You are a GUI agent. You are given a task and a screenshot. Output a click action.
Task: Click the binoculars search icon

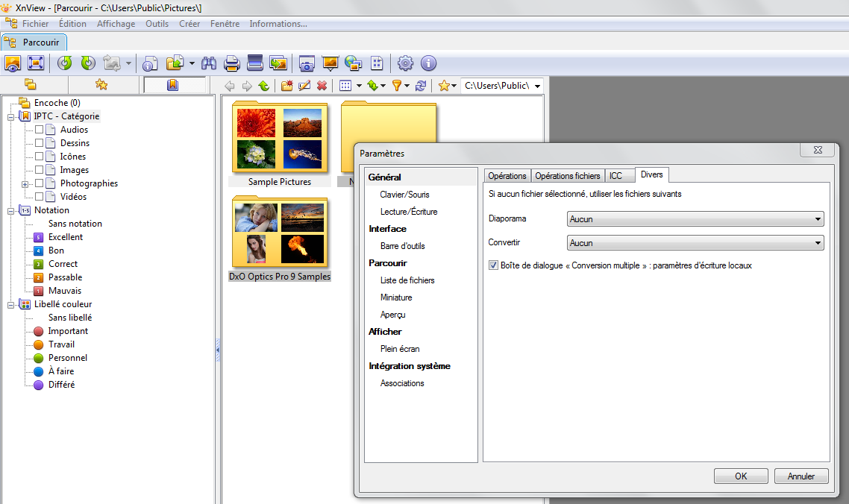(209, 63)
